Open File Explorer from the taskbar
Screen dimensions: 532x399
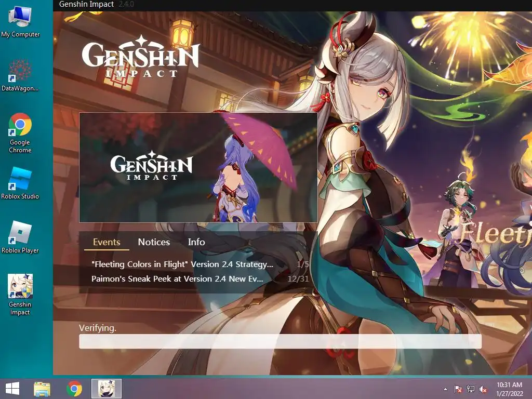42,389
